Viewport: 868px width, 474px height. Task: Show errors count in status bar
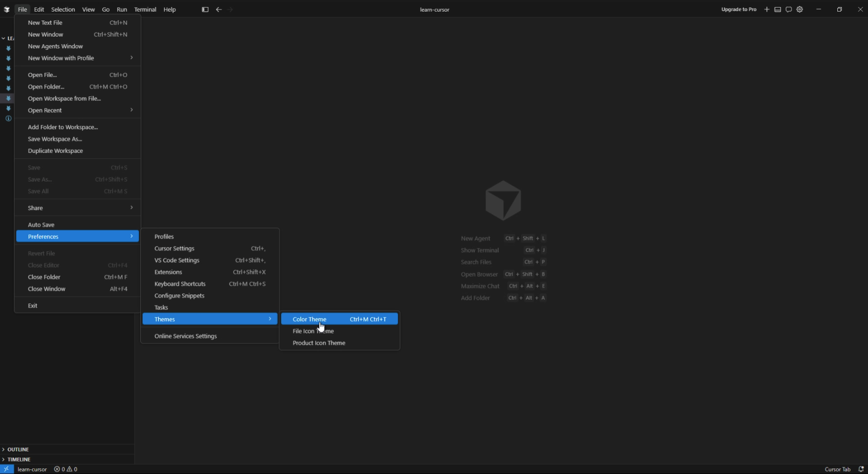[x=59, y=469]
